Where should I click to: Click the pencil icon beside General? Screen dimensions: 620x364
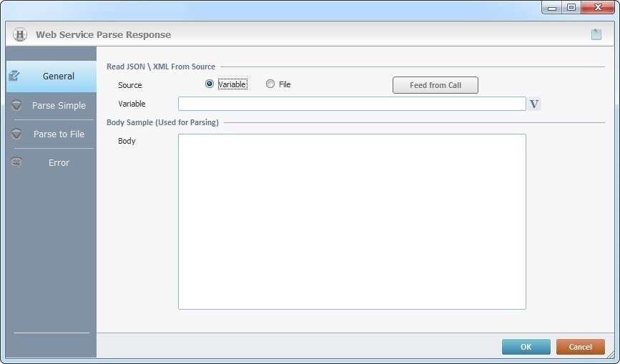pyautogui.click(x=14, y=76)
